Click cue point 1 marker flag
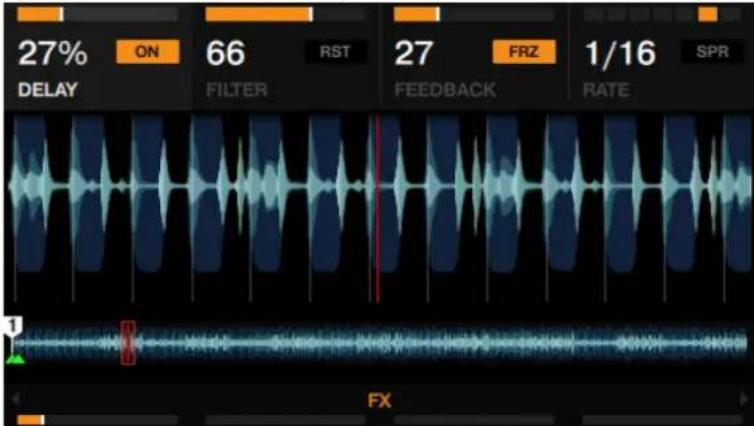The image size is (754, 426). [x=13, y=327]
